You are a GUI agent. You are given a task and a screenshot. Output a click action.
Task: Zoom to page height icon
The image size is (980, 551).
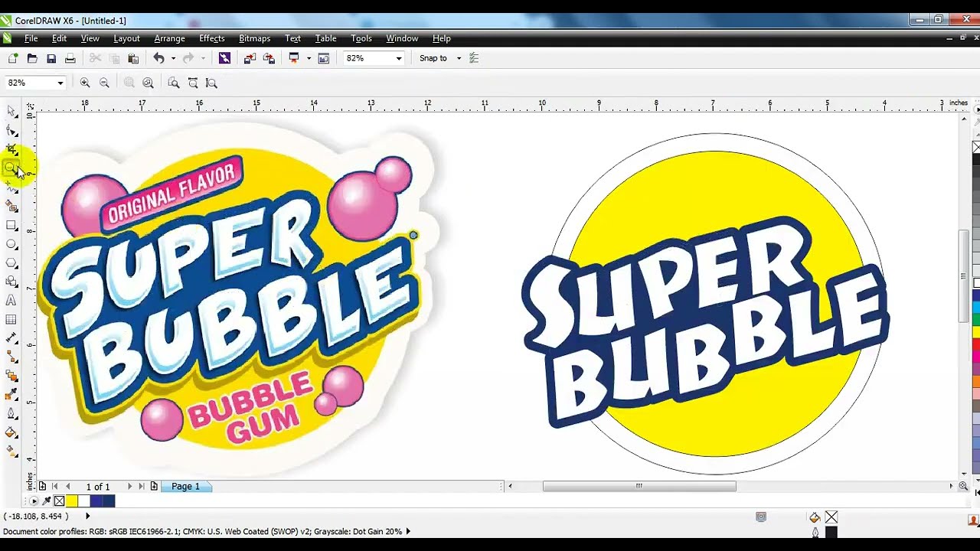point(212,83)
